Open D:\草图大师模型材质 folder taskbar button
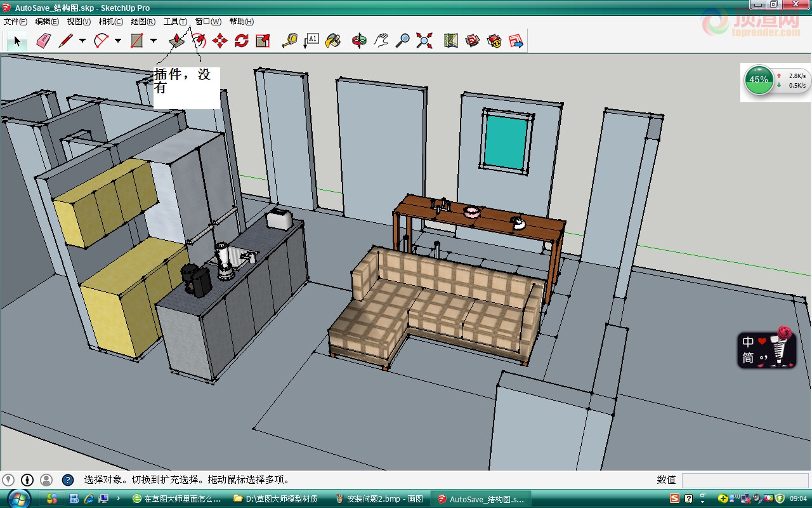Image resolution: width=812 pixels, height=508 pixels. [x=277, y=499]
